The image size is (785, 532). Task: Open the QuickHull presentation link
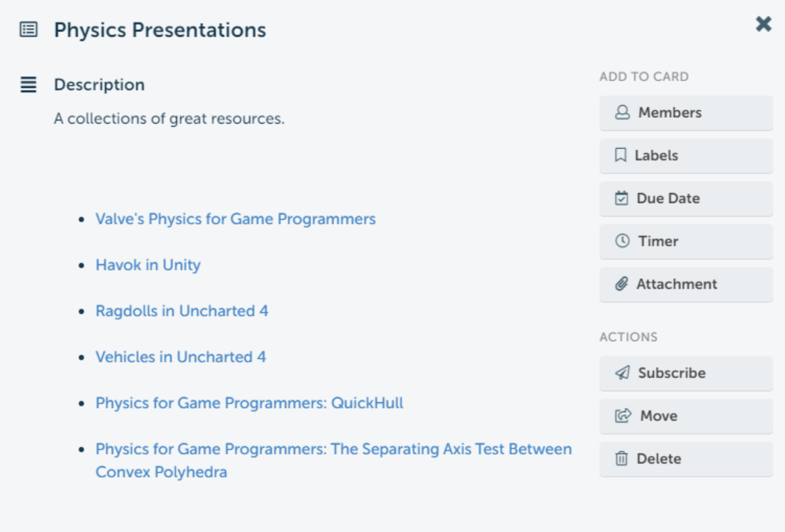pos(250,403)
